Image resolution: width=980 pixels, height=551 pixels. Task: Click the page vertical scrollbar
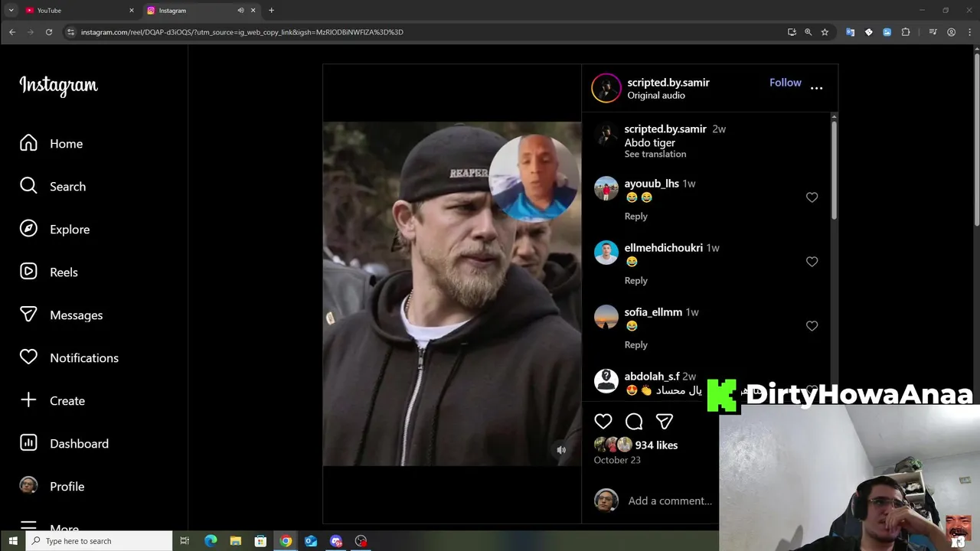tap(976, 138)
